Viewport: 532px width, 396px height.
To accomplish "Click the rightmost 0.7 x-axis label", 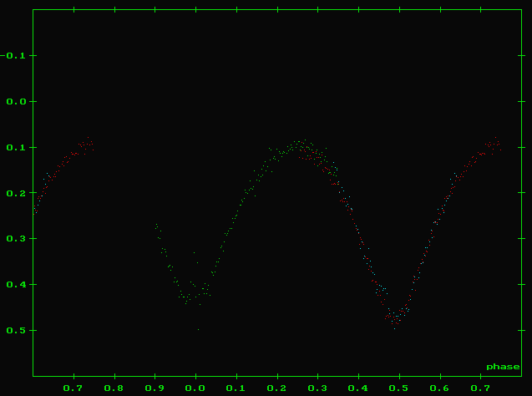I will [480, 388].
